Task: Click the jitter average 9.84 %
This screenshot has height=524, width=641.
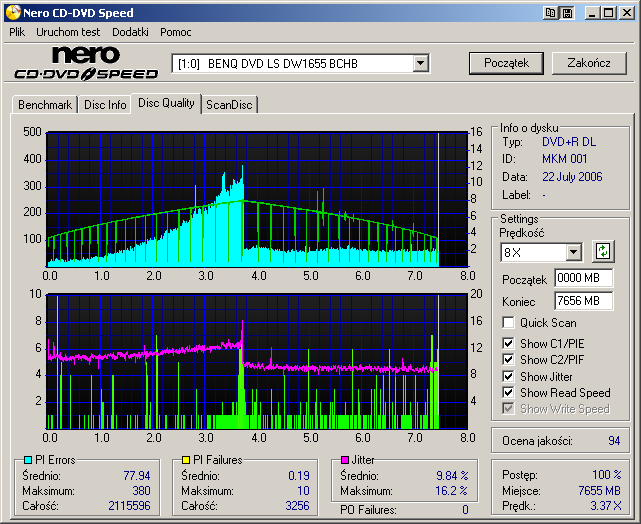Action: pos(452,476)
